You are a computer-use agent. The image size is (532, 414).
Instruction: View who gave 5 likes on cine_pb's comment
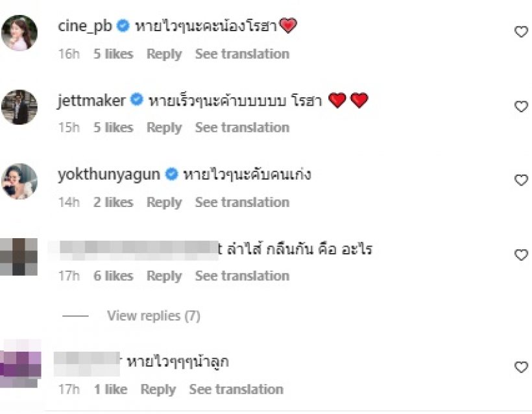pos(112,54)
